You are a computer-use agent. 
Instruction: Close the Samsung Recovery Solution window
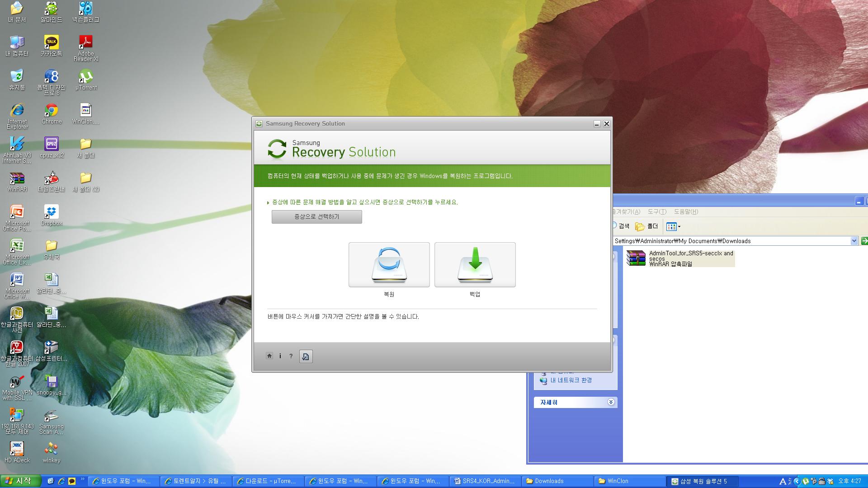point(607,124)
